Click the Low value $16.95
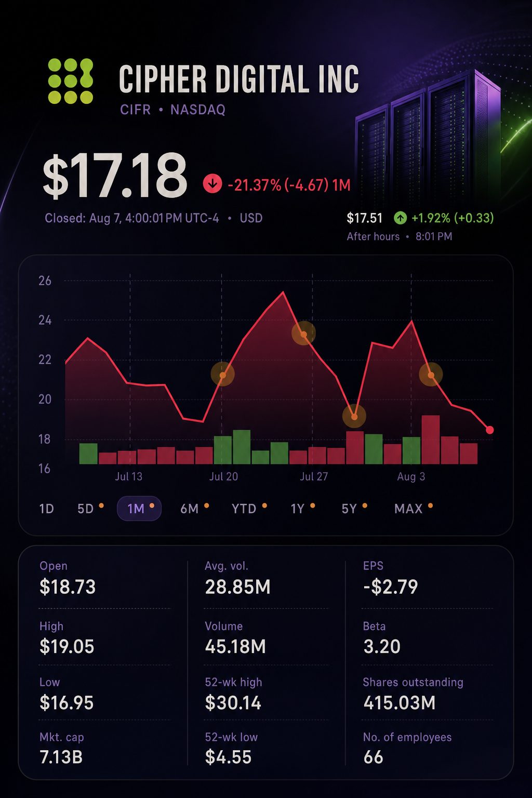Viewport: 532px width, 798px height. 66,703
